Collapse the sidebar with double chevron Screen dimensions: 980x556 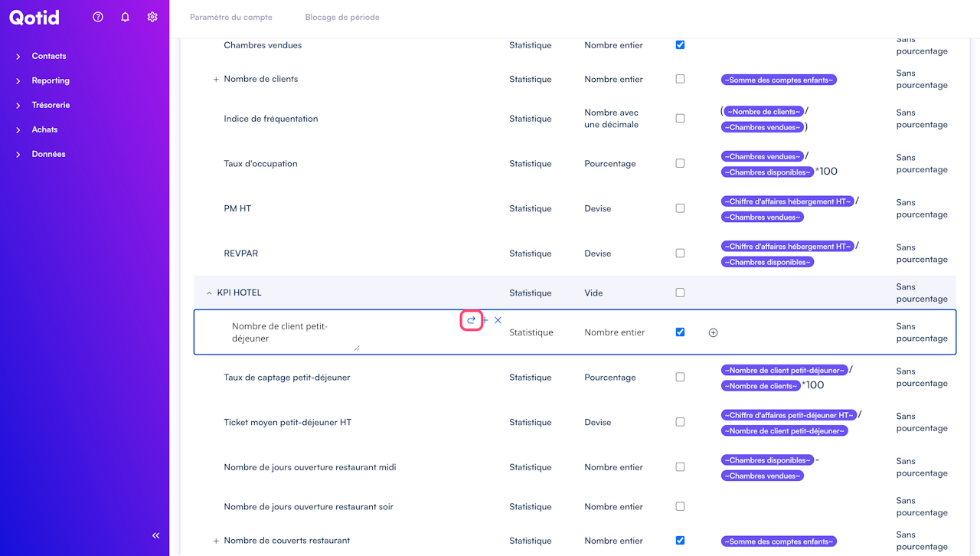[x=156, y=536]
